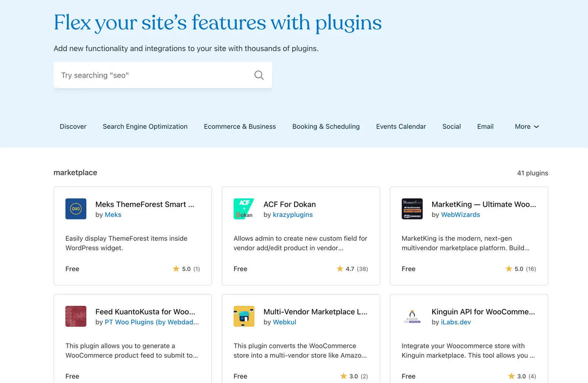This screenshot has height=383, width=588.
Task: Click the search magnifier icon
Action: [x=259, y=75]
